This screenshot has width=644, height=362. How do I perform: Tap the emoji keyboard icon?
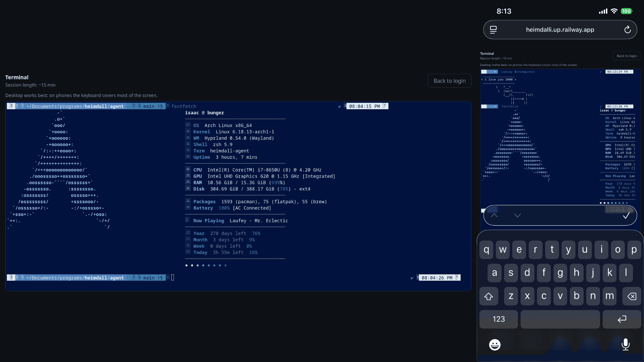click(x=495, y=345)
